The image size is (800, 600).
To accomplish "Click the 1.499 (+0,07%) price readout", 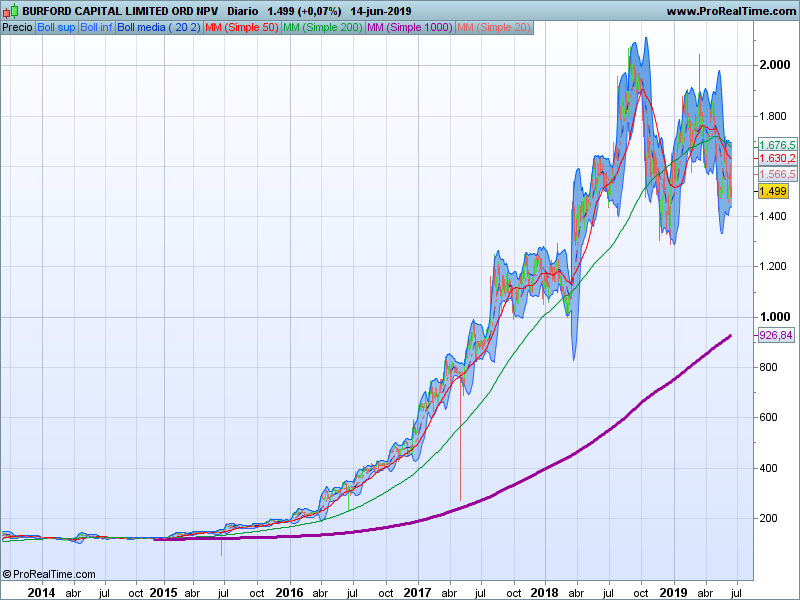I will tap(304, 11).
